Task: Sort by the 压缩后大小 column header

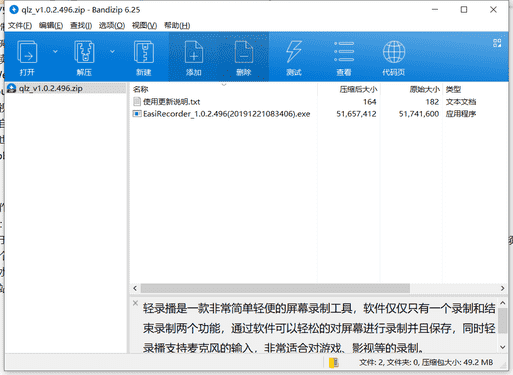Action: (x=358, y=89)
